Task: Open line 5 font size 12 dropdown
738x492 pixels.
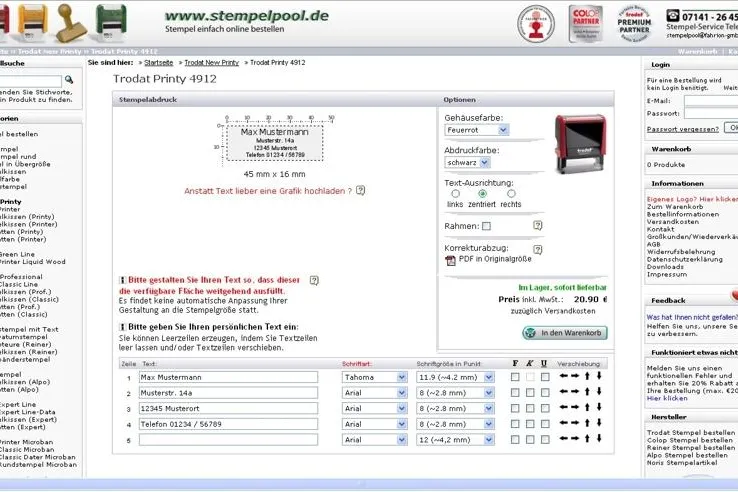Action: tap(455, 440)
